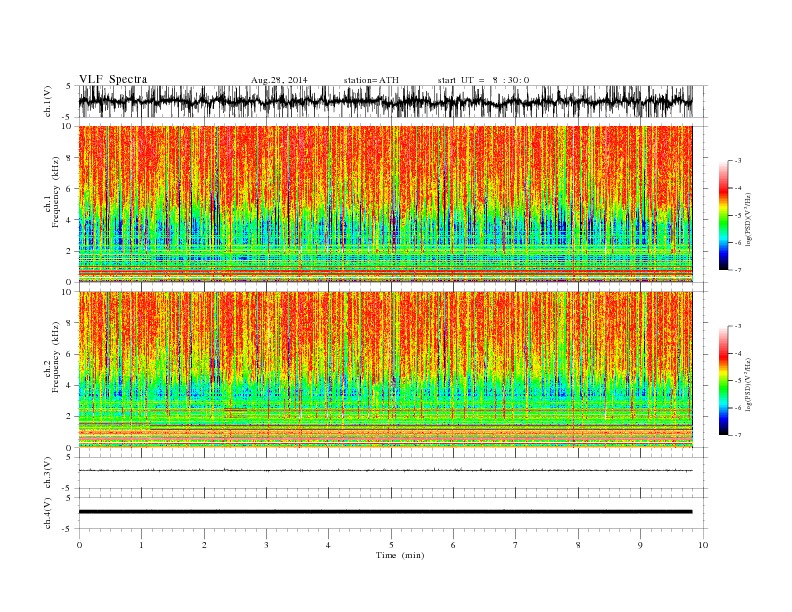The image size is (792, 612).
Task: Click inside the ch.1 spectrogram panel
Action: tap(385, 204)
